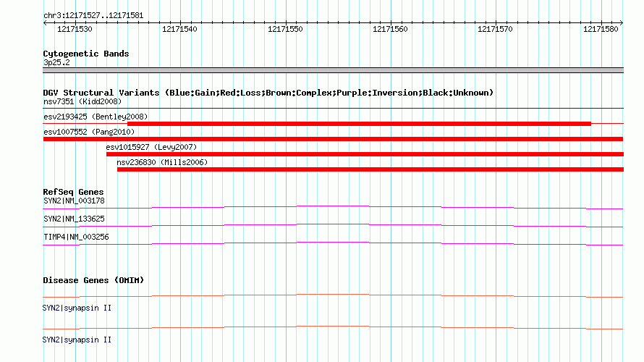Viewport: 644px width, 362px height.
Task: Click ruler position 12171530
Action: (75, 29)
